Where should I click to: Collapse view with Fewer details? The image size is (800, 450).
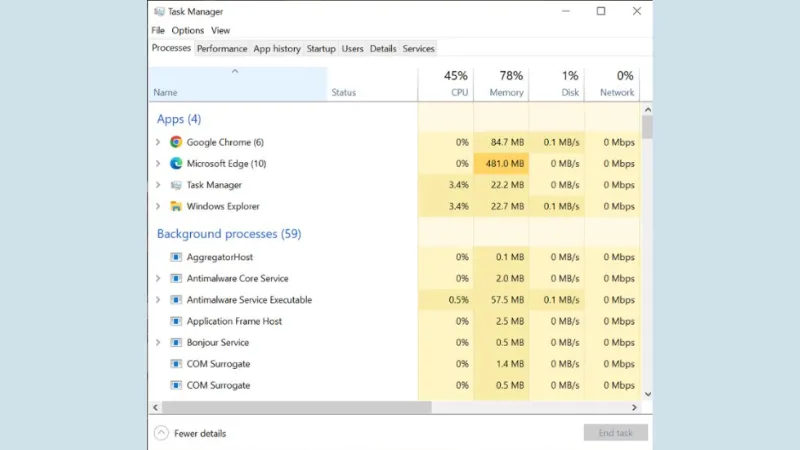click(190, 433)
